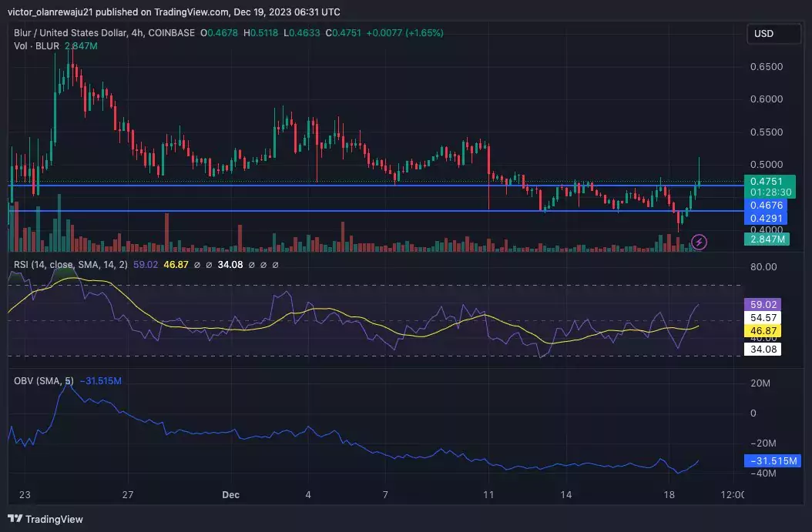Click the 0.5000 price axis label
This screenshot has height=532, width=812.
point(767,165)
